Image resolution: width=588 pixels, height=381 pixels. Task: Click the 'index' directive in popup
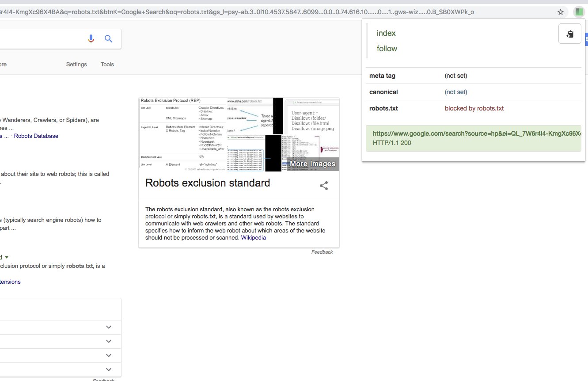pos(386,33)
